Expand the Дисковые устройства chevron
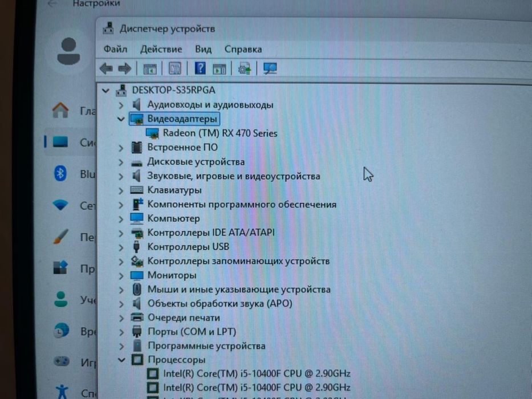532x399 pixels. tap(121, 162)
